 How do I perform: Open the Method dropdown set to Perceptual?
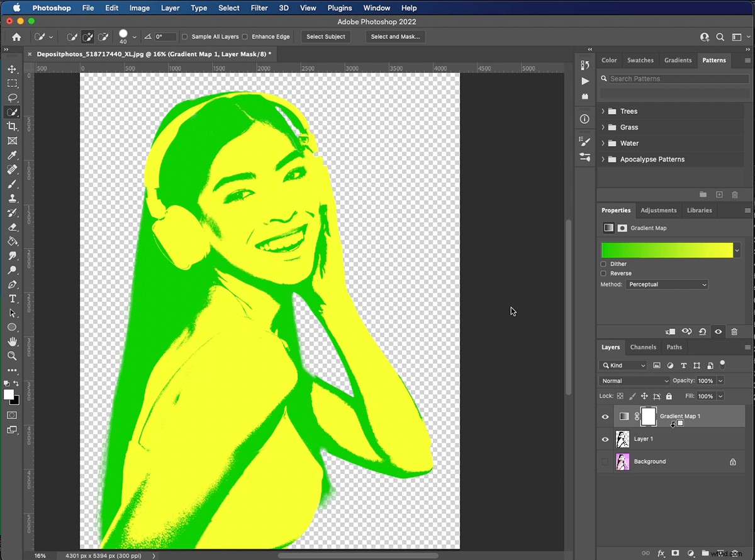(x=667, y=284)
